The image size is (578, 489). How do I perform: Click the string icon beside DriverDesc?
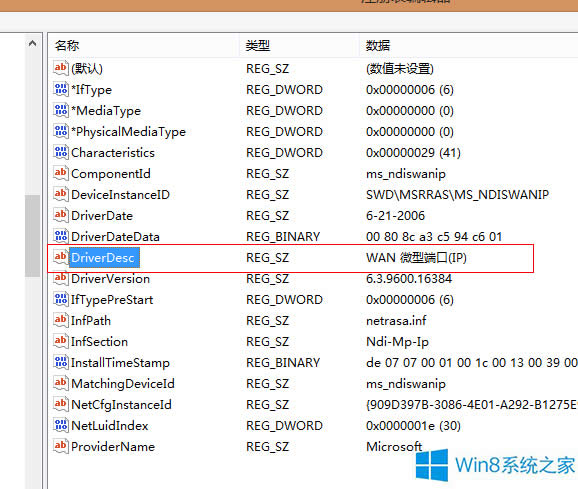60,257
